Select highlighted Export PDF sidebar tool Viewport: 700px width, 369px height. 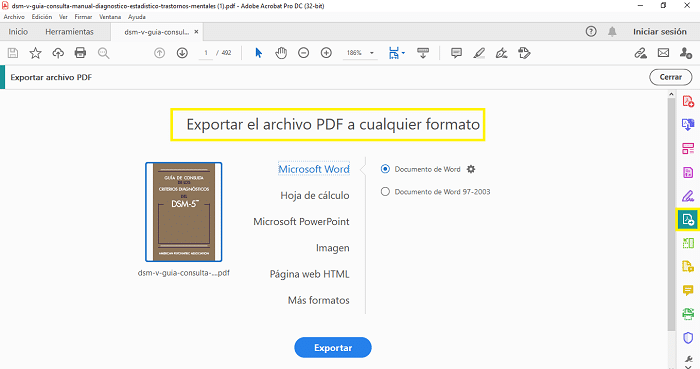tap(688, 220)
